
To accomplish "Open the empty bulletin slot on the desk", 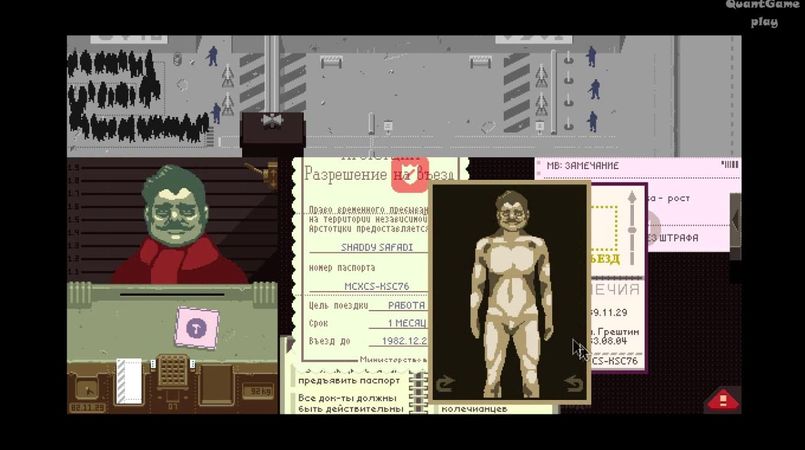I will (217, 384).
